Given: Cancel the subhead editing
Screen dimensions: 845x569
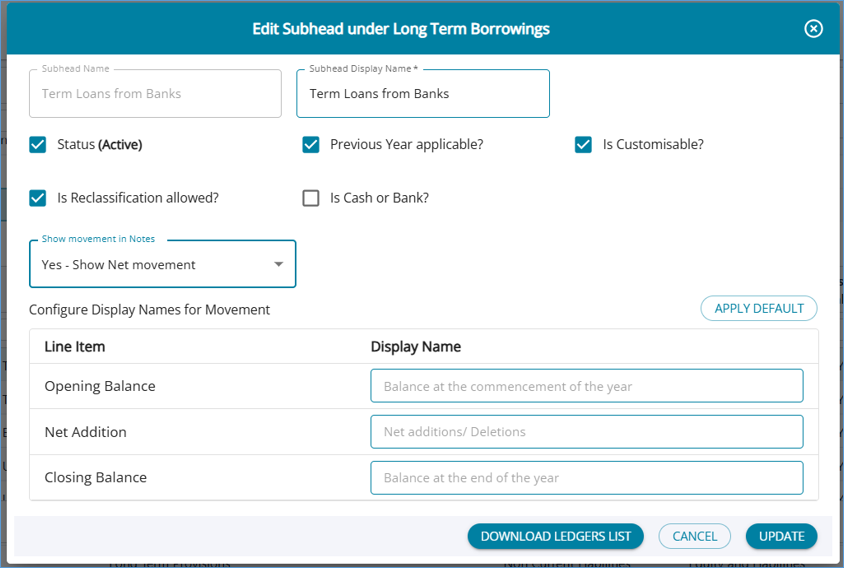Looking at the screenshot, I should [x=695, y=536].
